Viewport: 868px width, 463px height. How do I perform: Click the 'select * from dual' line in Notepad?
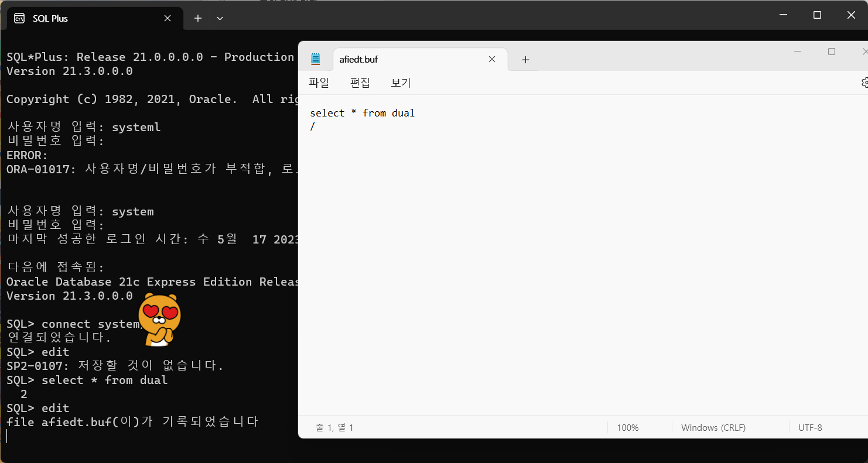(362, 113)
